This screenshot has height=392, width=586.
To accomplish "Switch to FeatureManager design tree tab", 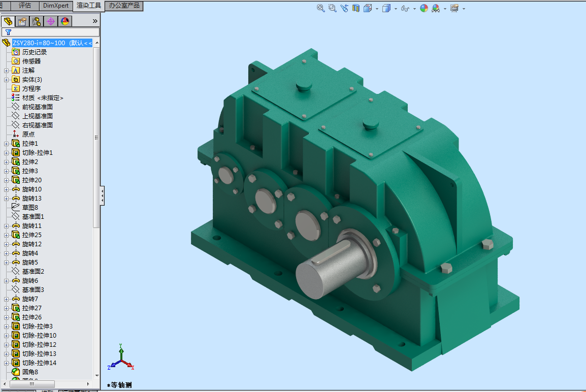I will [8, 21].
